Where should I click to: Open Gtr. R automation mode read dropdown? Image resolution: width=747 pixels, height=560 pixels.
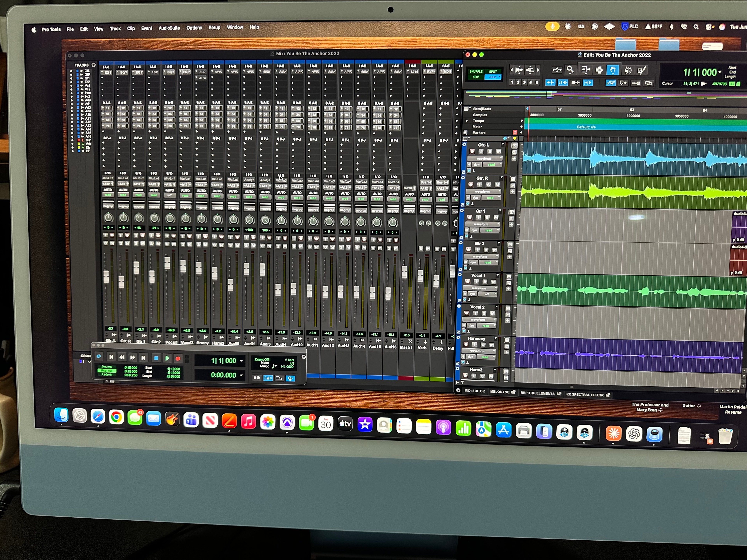click(x=491, y=198)
